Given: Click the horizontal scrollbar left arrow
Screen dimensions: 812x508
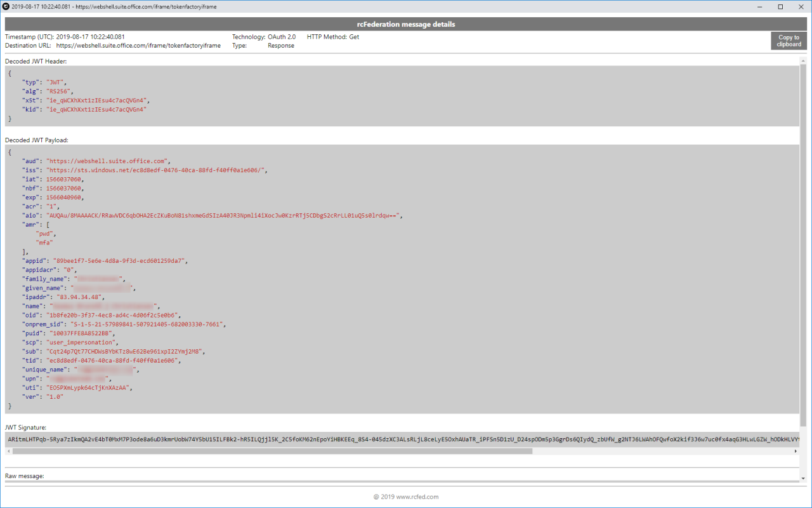Looking at the screenshot, I should [x=8, y=451].
